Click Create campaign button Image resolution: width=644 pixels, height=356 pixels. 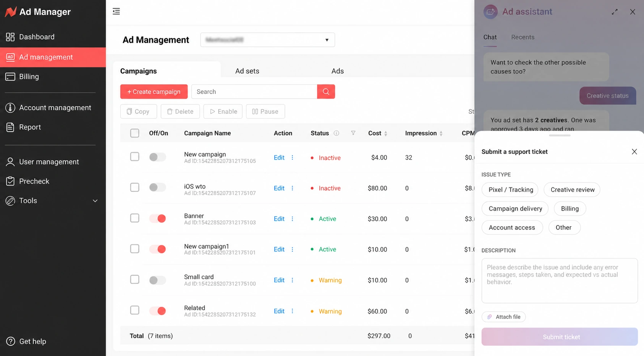[154, 92]
